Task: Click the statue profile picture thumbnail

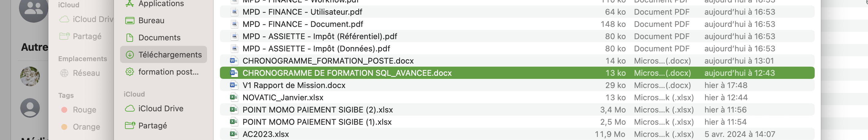Action: pyautogui.click(x=30, y=76)
